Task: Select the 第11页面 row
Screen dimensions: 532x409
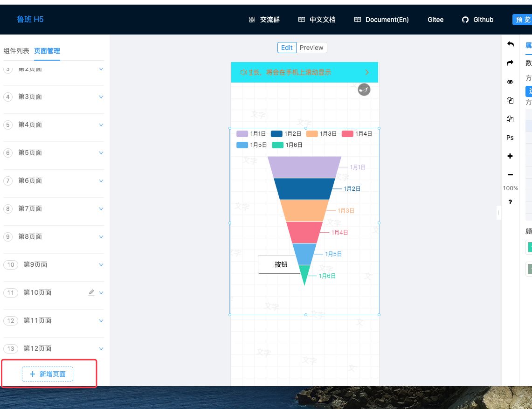Action: click(54, 320)
